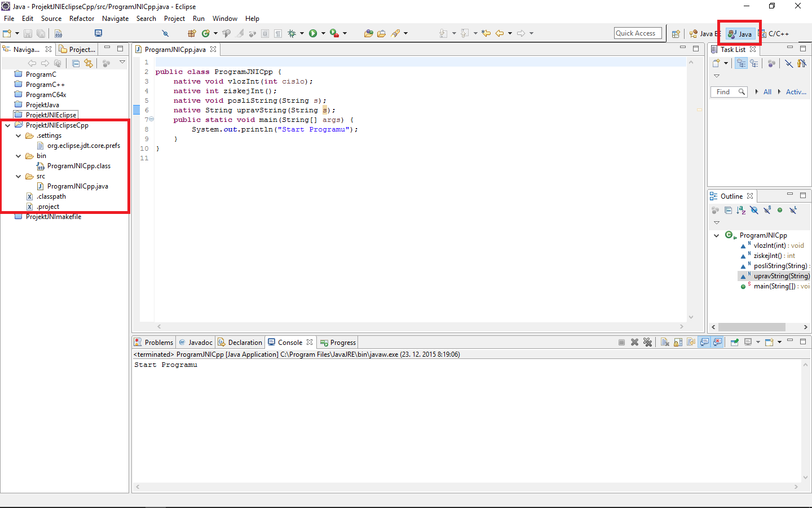Screen dimensions: 812x508
Task: Toggle Pin Console in the Console toolbar
Action: [x=736, y=341]
